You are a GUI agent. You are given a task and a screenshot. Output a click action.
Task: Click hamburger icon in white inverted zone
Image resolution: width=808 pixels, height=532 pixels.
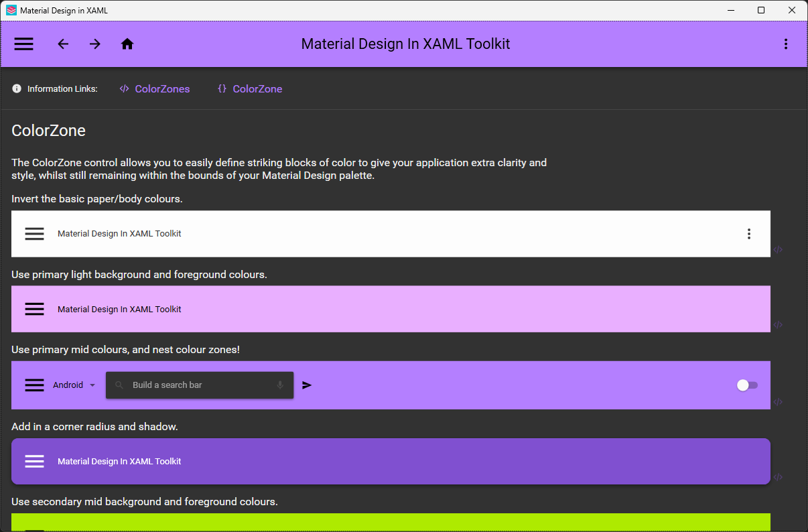coord(35,234)
